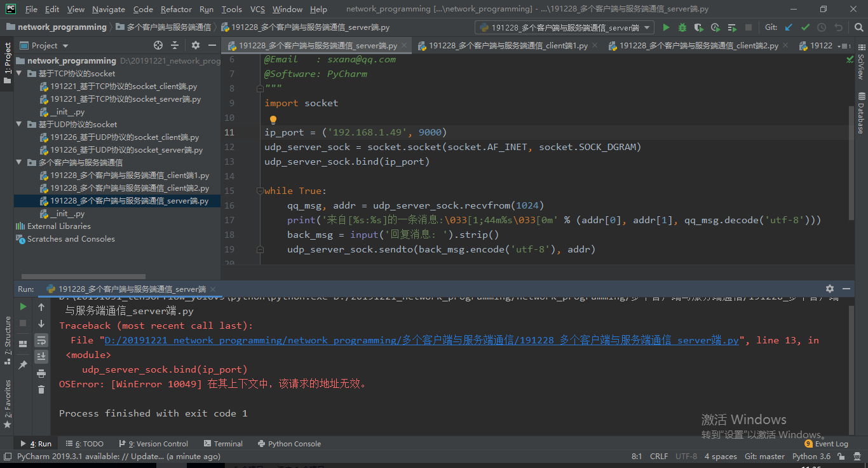868x468 pixels.
Task: Run the server script with the green Run icon
Action: [667, 27]
